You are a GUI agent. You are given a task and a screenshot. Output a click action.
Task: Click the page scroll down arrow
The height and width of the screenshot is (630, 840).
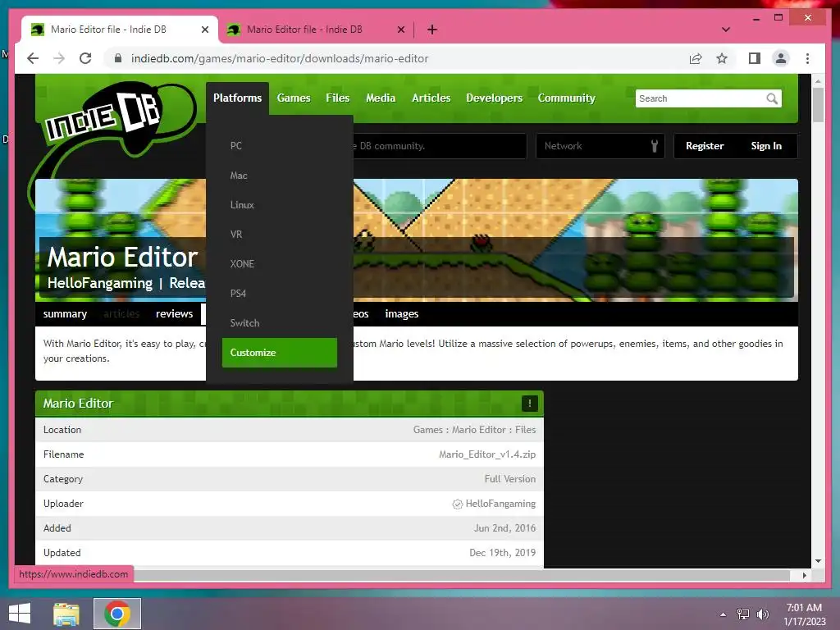(818, 561)
